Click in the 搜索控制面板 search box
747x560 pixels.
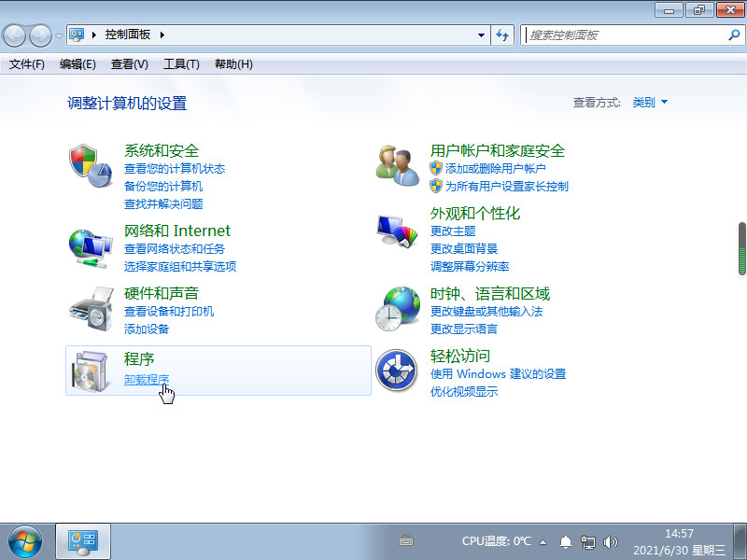pyautogui.click(x=624, y=35)
